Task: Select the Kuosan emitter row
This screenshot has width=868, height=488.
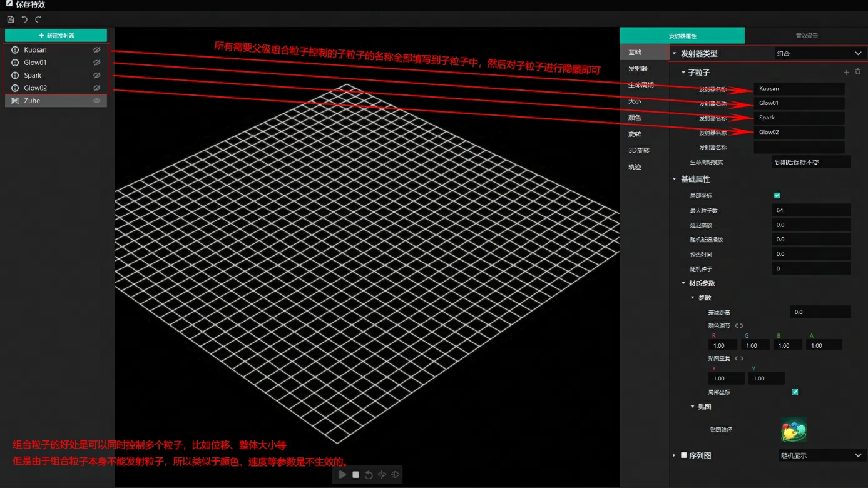Action: (56, 49)
